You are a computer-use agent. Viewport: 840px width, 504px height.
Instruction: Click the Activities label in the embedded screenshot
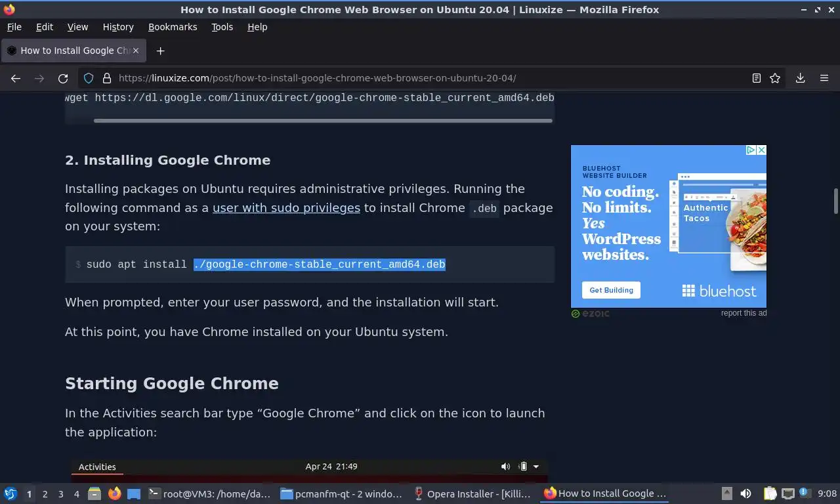pyautogui.click(x=97, y=467)
